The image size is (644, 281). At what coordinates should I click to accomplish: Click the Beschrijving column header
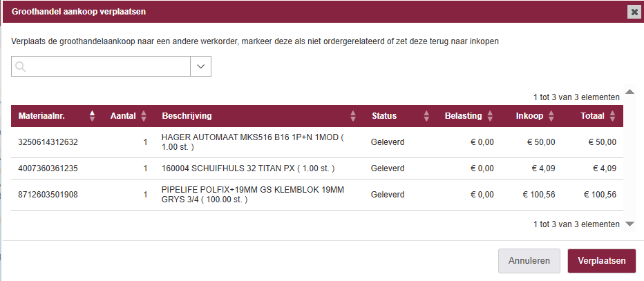[187, 116]
